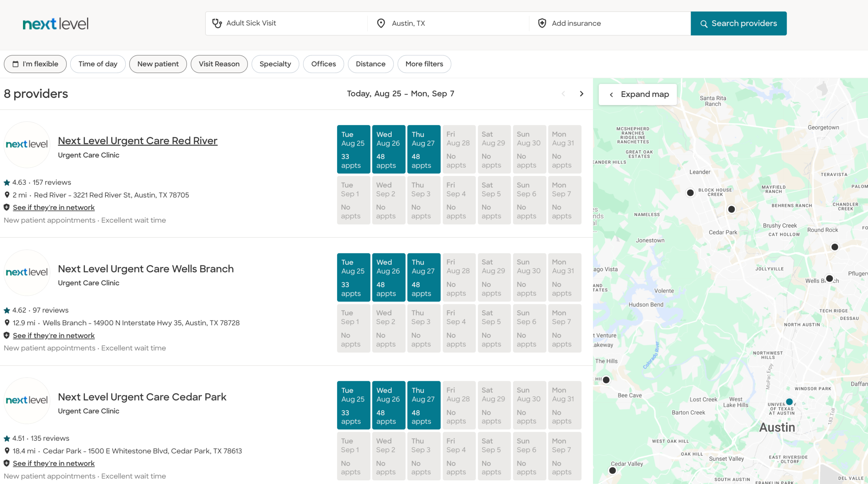
Task: Click the Wells Branch clinic logo
Action: [27, 272]
